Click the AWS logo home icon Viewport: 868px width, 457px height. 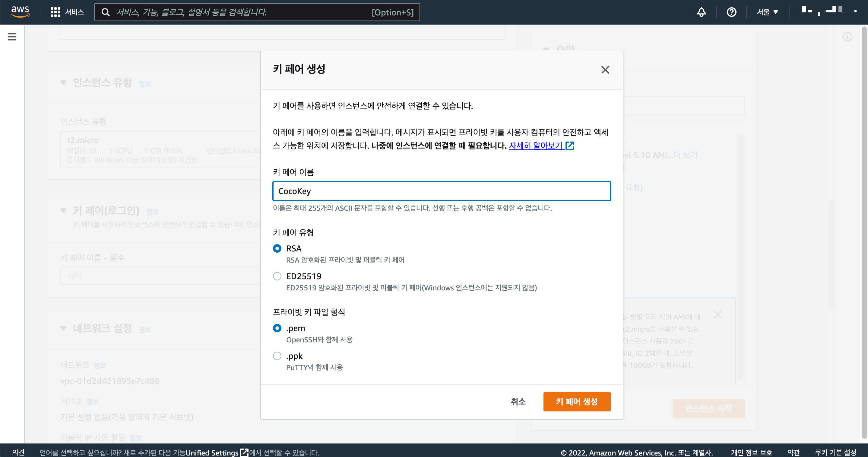20,11
